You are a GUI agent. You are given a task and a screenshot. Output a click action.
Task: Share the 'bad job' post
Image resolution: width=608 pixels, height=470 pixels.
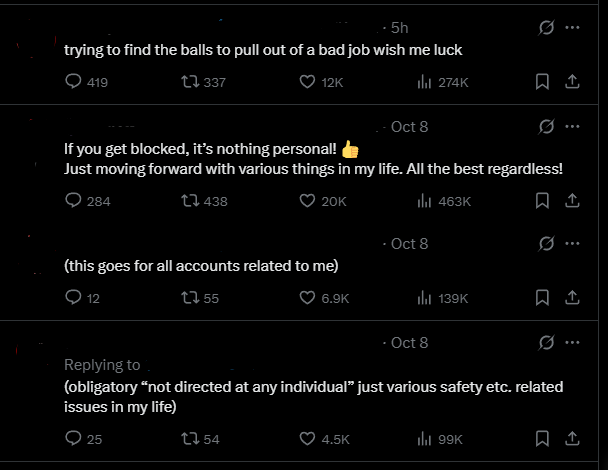click(572, 81)
